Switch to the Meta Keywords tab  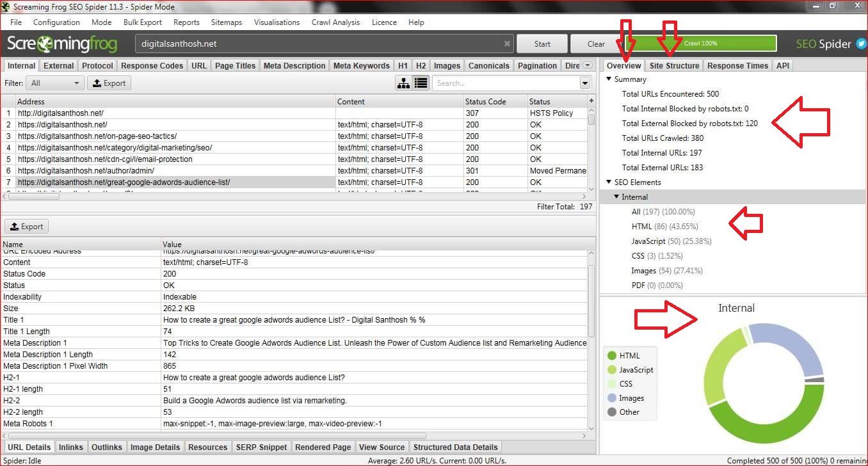pyautogui.click(x=362, y=65)
